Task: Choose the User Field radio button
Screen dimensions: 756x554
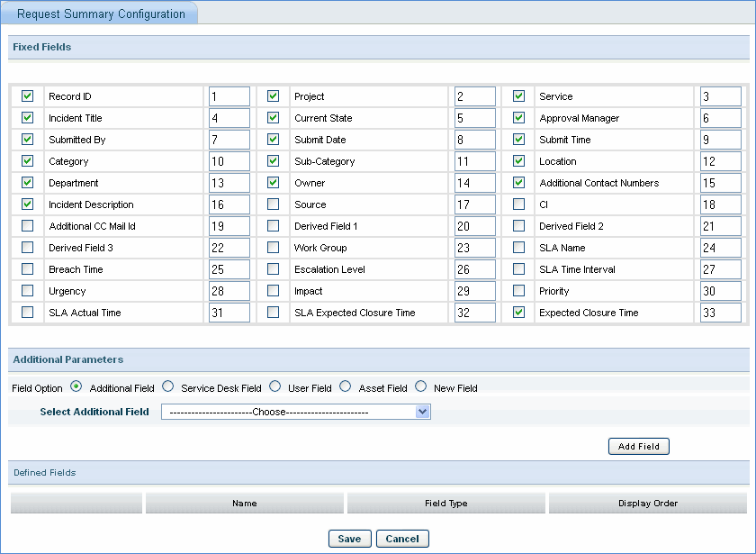Action: 275,387
